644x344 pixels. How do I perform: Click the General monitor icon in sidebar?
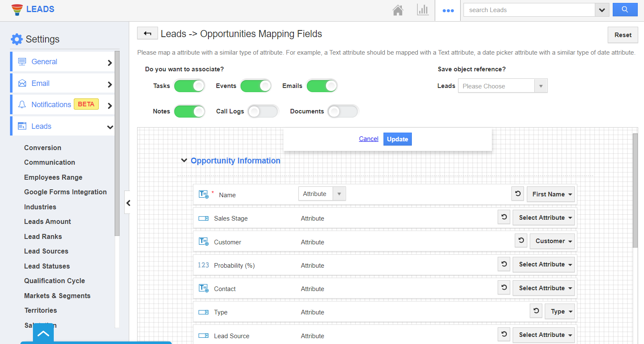(22, 62)
